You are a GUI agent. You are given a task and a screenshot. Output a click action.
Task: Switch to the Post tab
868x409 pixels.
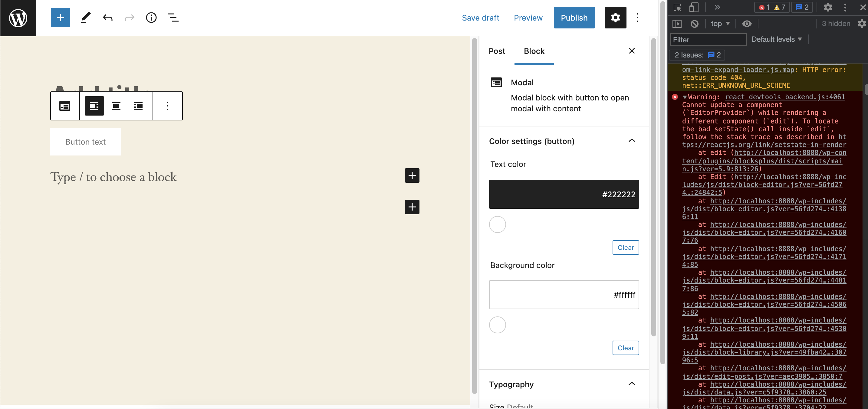point(497,51)
